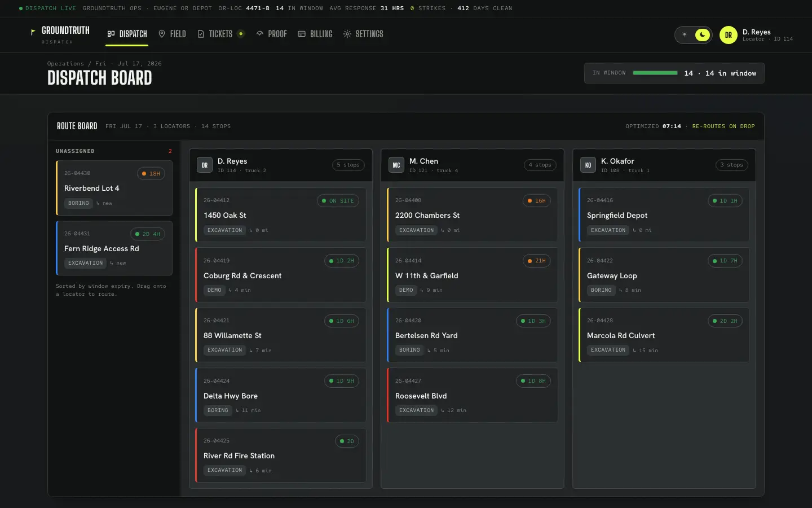Viewport: 812px width, 508px height.
Task: Select the Gateway Loop card
Action: (664, 275)
